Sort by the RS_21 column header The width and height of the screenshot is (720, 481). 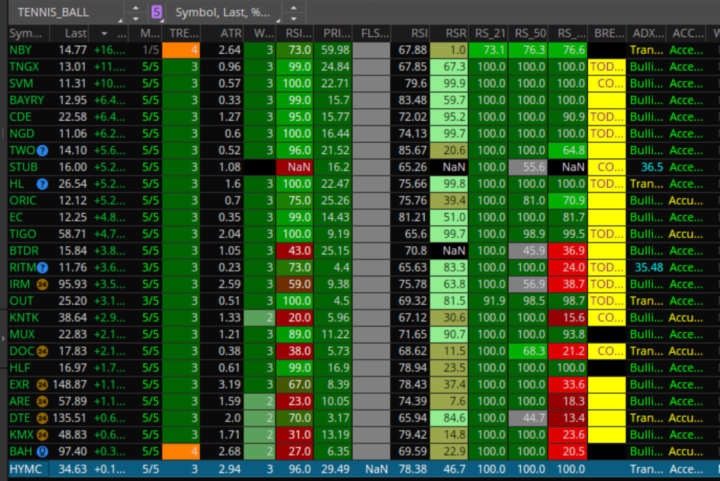click(x=488, y=34)
